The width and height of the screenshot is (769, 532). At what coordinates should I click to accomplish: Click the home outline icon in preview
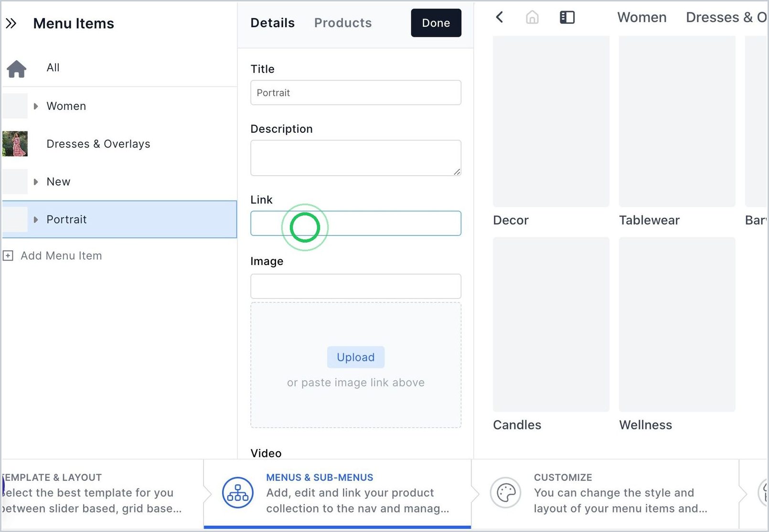532,18
